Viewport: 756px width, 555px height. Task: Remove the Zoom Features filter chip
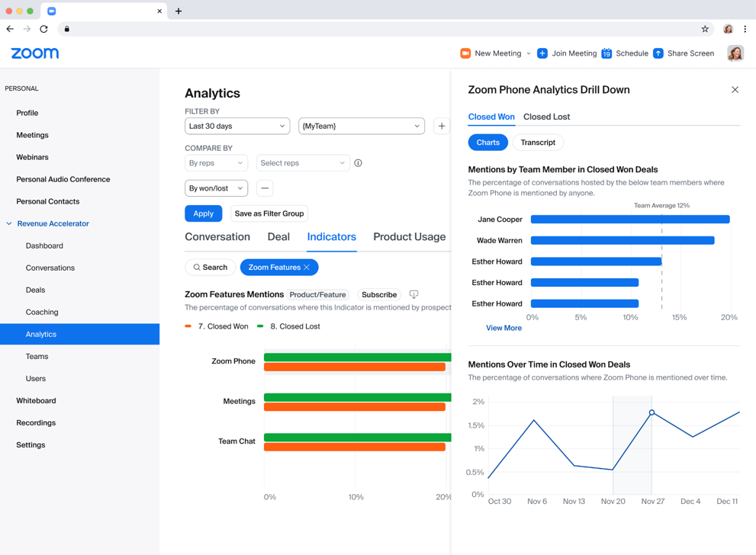click(x=307, y=268)
